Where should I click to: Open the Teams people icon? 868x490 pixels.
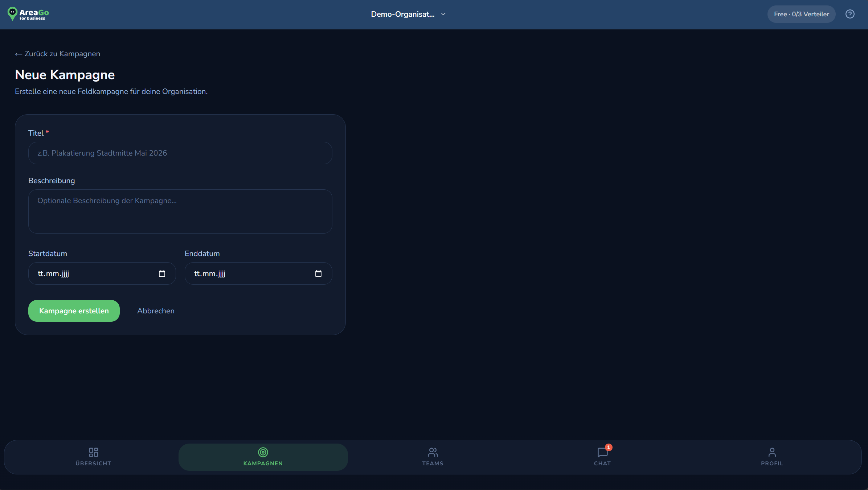click(433, 452)
